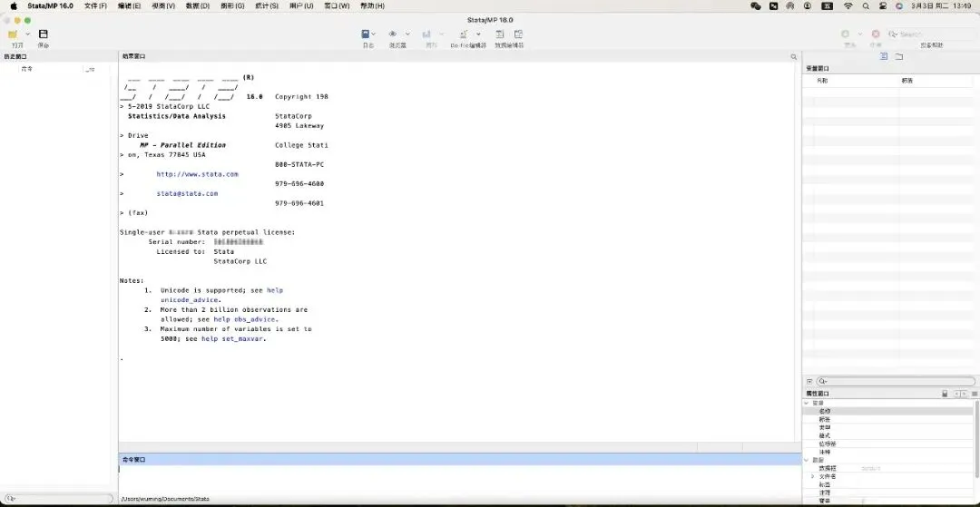Click the Variables filter options icon

(x=809, y=381)
